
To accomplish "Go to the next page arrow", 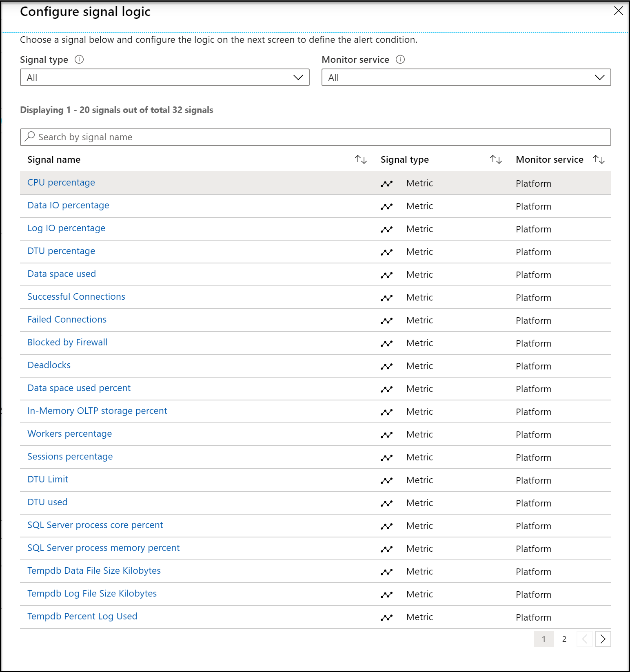I will tap(603, 639).
